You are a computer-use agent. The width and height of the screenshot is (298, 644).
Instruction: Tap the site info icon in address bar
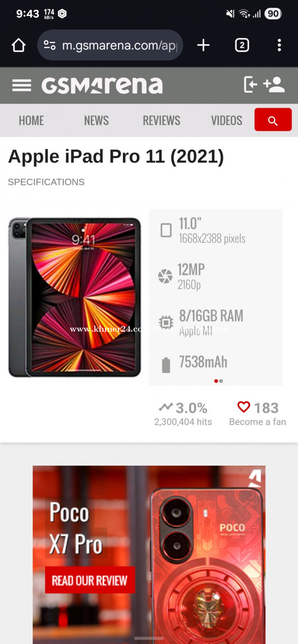pos(49,45)
